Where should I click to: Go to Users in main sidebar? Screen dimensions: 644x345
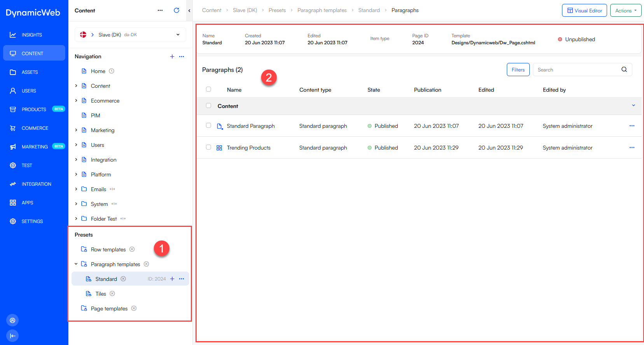click(x=29, y=91)
